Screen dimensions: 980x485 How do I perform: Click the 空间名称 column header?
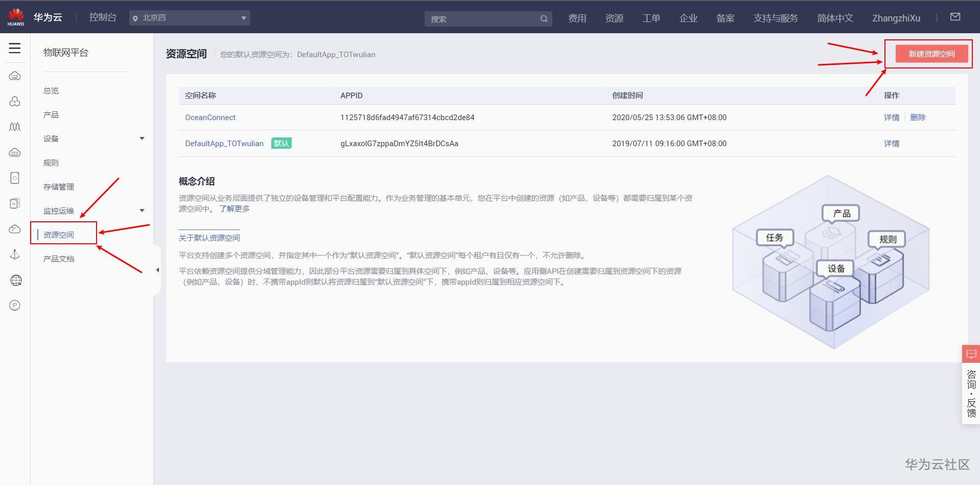[200, 96]
